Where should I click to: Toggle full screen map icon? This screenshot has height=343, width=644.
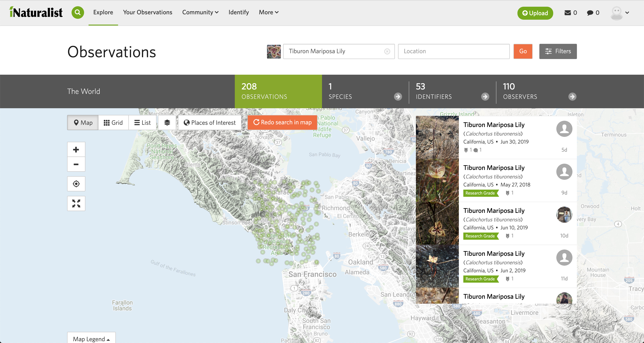[76, 203]
